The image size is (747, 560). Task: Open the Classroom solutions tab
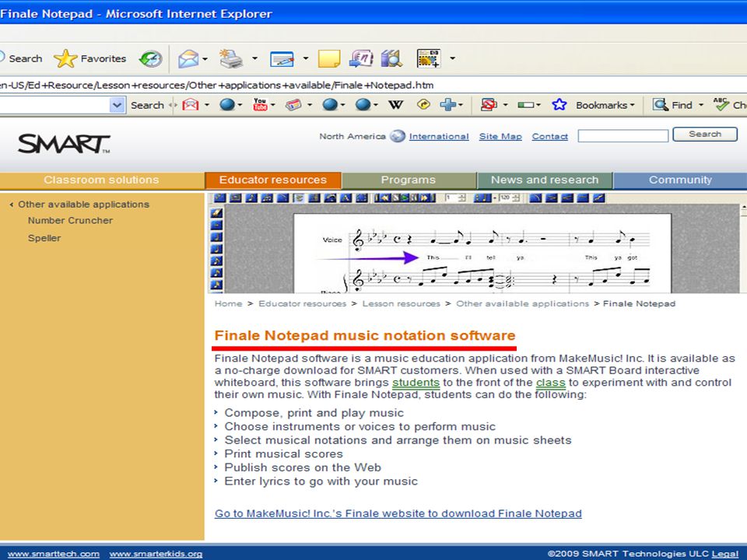[x=101, y=180]
